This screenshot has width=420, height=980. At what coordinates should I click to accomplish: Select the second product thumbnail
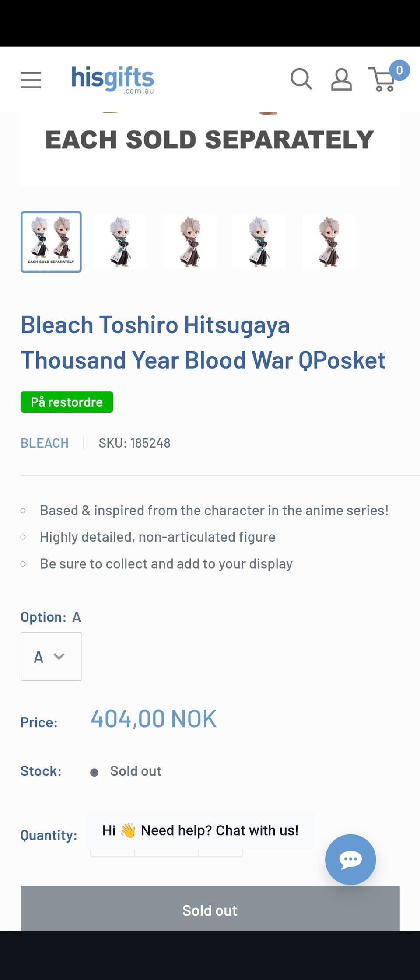(120, 242)
